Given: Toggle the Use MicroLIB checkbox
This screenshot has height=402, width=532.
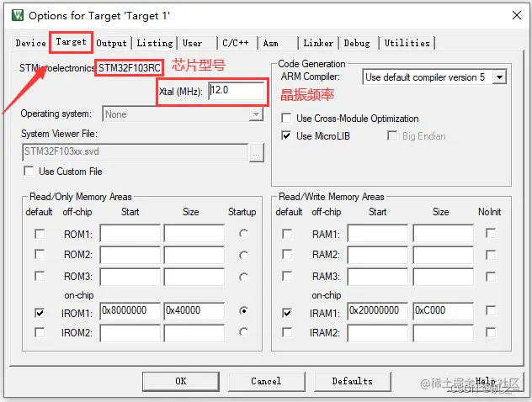Looking at the screenshot, I should click(x=286, y=136).
